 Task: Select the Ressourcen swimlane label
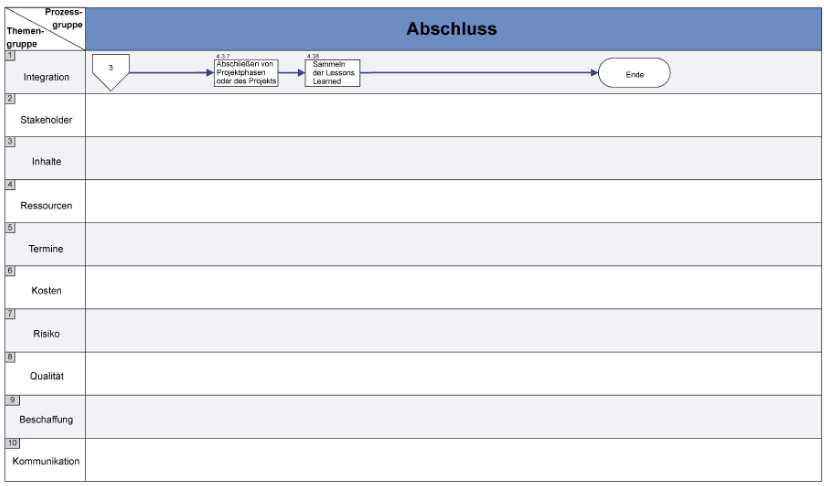coord(46,206)
